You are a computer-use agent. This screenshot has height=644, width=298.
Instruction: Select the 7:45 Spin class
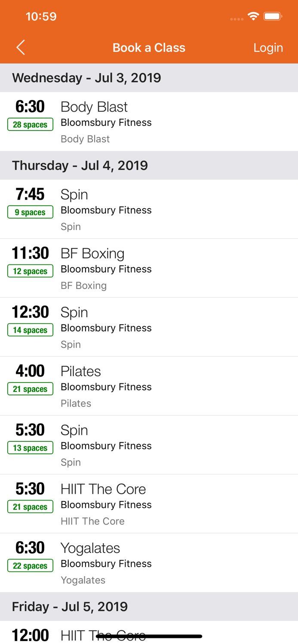click(74, 194)
